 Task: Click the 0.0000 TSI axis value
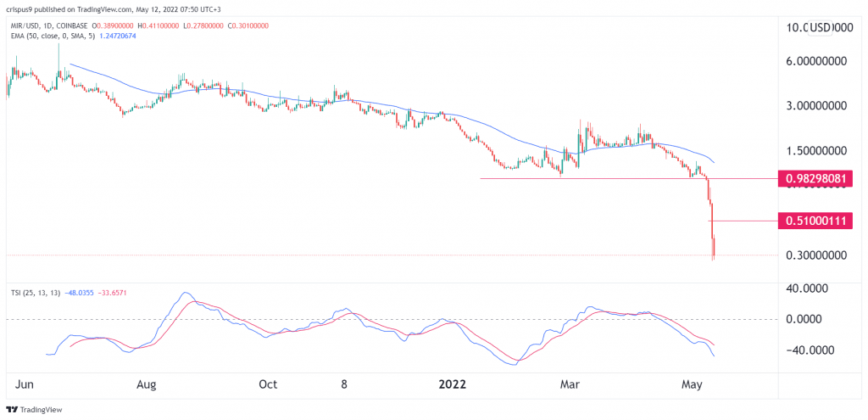803,319
